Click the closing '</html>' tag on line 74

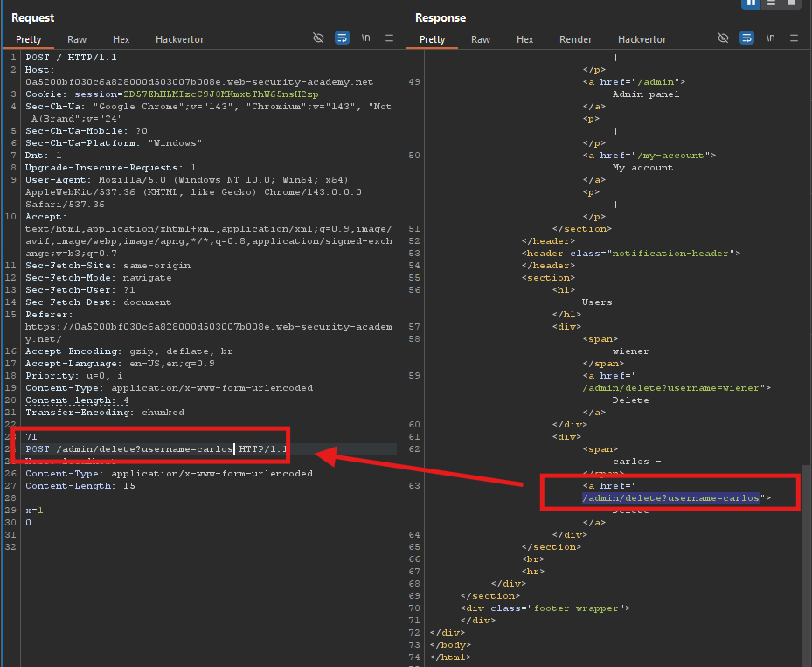point(450,657)
